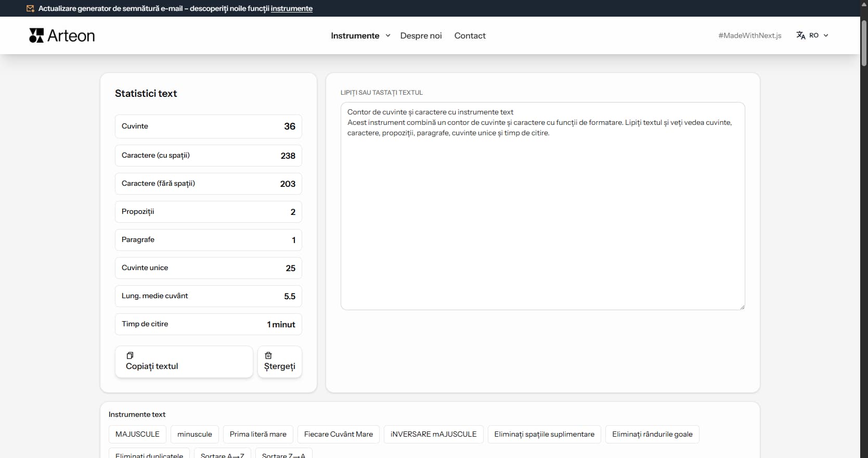The height and width of the screenshot is (458, 868).
Task: Click inside the text input area
Action: point(542,219)
